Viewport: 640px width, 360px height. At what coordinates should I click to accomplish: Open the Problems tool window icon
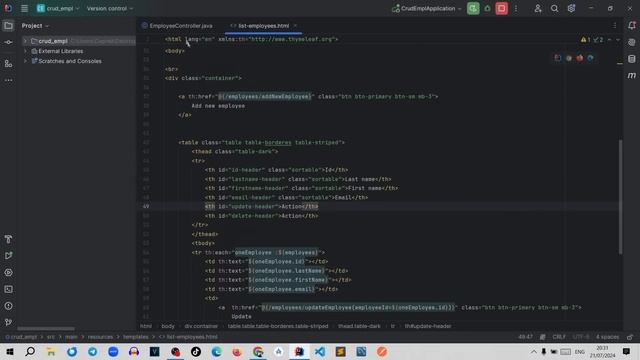pyautogui.click(x=8, y=306)
